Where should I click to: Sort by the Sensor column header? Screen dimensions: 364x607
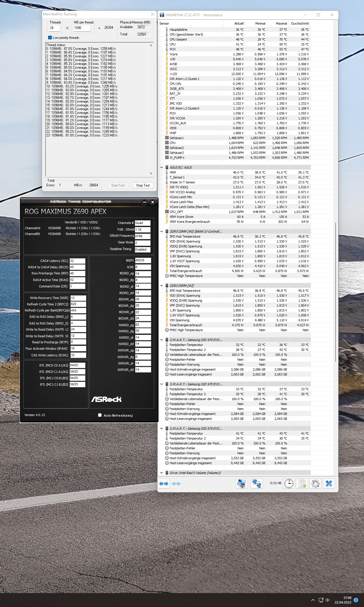(x=191, y=23)
